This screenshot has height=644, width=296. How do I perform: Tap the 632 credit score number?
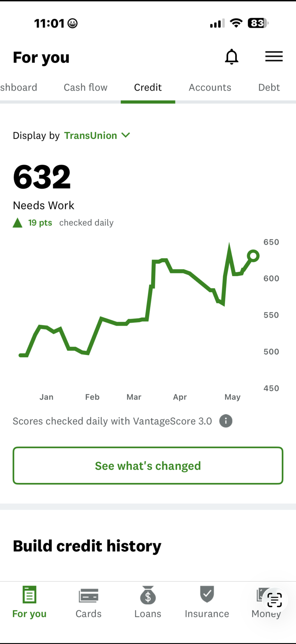click(x=42, y=177)
